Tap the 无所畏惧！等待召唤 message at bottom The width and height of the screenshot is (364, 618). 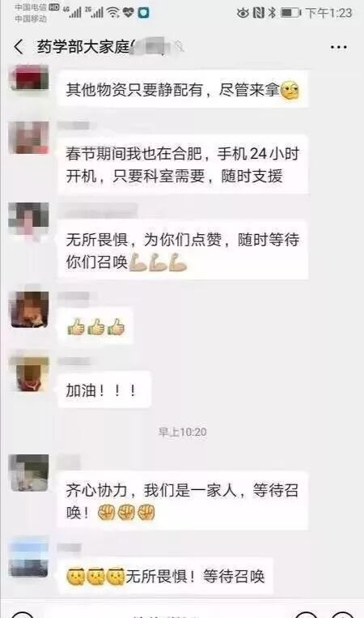tap(165, 576)
